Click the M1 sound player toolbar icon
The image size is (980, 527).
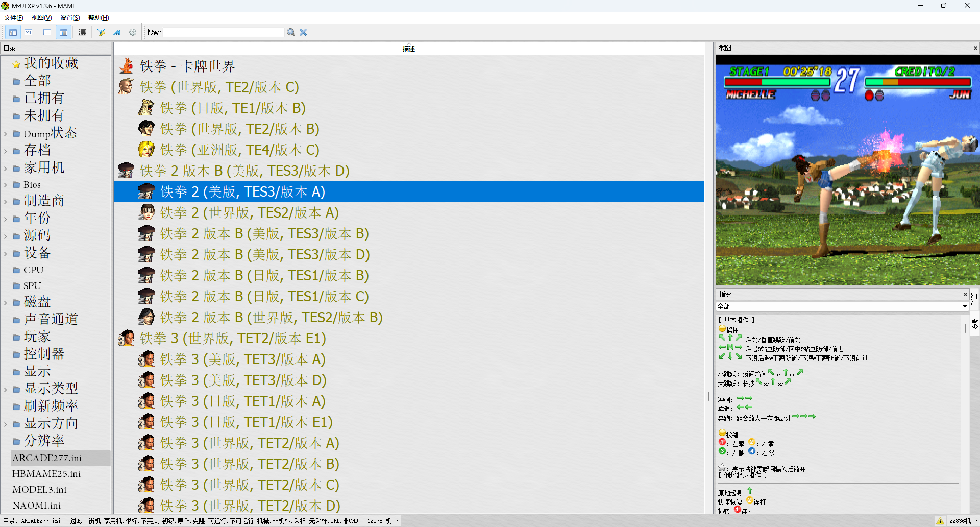point(29,32)
